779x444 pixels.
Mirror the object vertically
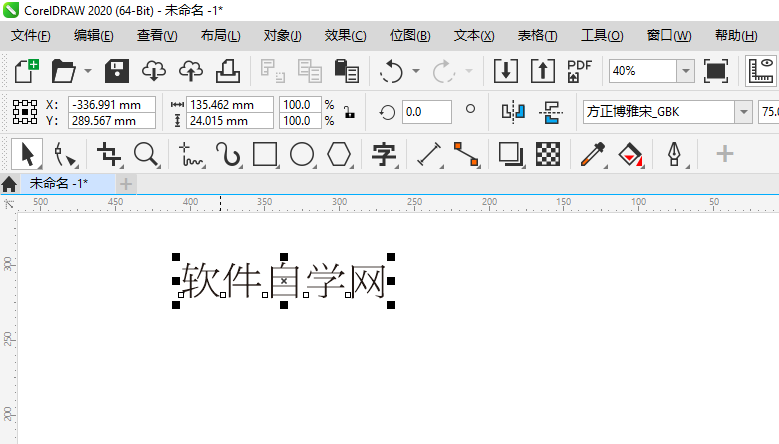click(551, 112)
